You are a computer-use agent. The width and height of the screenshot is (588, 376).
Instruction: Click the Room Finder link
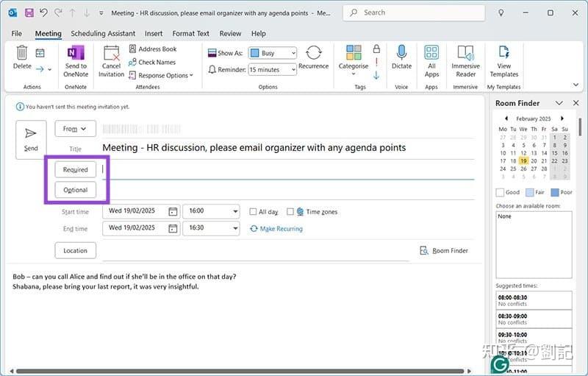(444, 251)
